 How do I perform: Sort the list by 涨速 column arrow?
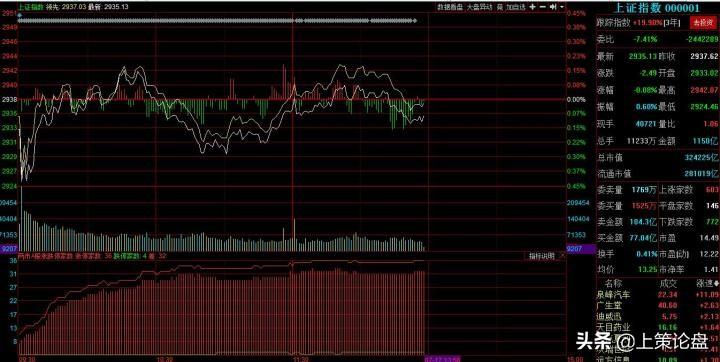(x=715, y=284)
